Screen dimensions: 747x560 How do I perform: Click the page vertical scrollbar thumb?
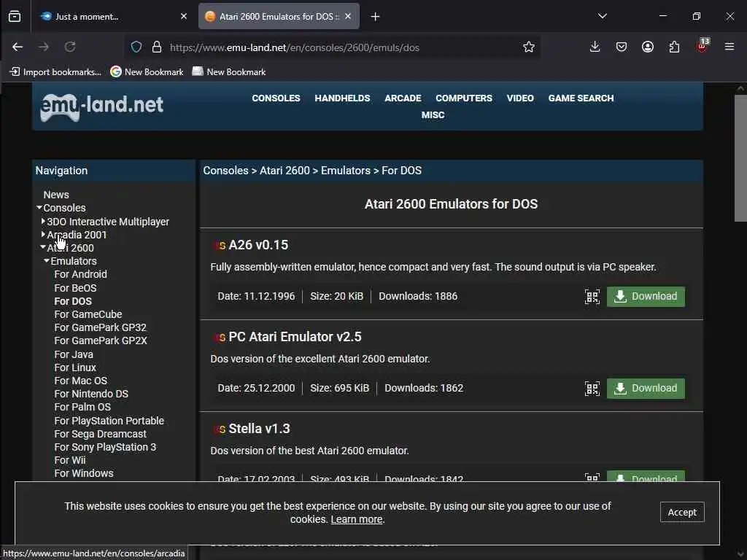click(740, 158)
